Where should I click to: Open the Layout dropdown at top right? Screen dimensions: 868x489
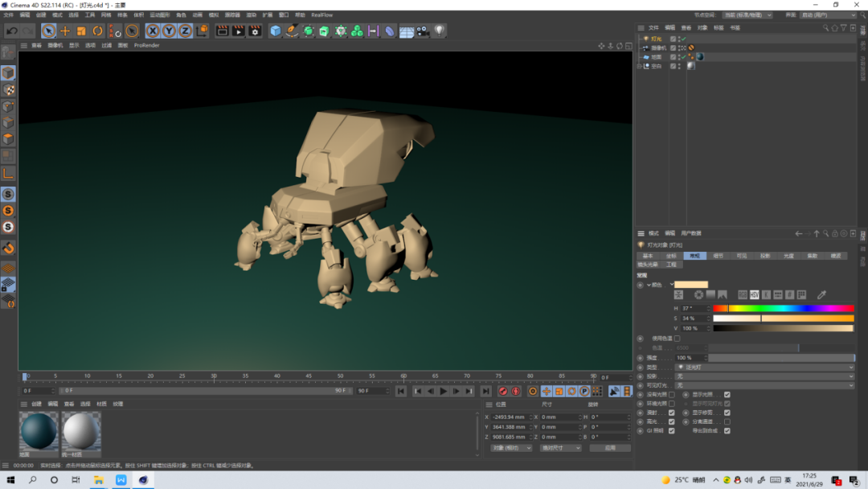coord(827,15)
